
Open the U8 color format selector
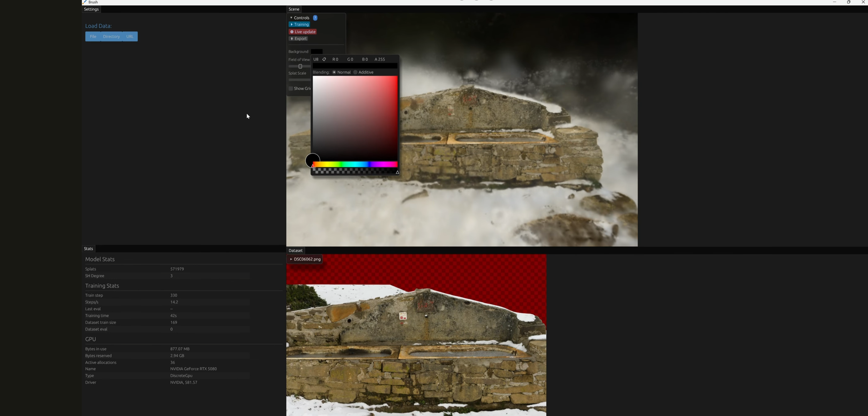[x=316, y=59]
